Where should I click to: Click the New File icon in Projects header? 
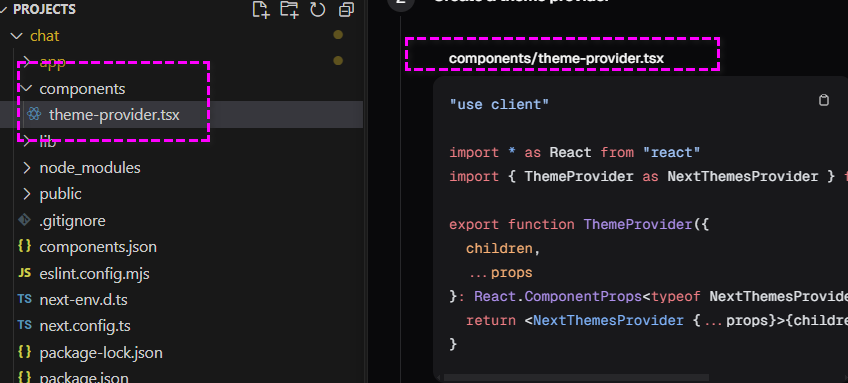[261, 9]
